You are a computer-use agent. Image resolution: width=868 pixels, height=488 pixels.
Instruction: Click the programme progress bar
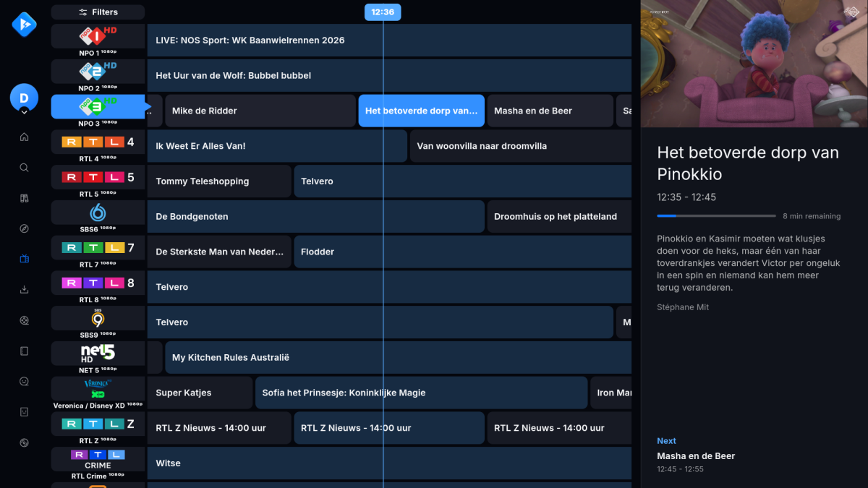tap(715, 216)
